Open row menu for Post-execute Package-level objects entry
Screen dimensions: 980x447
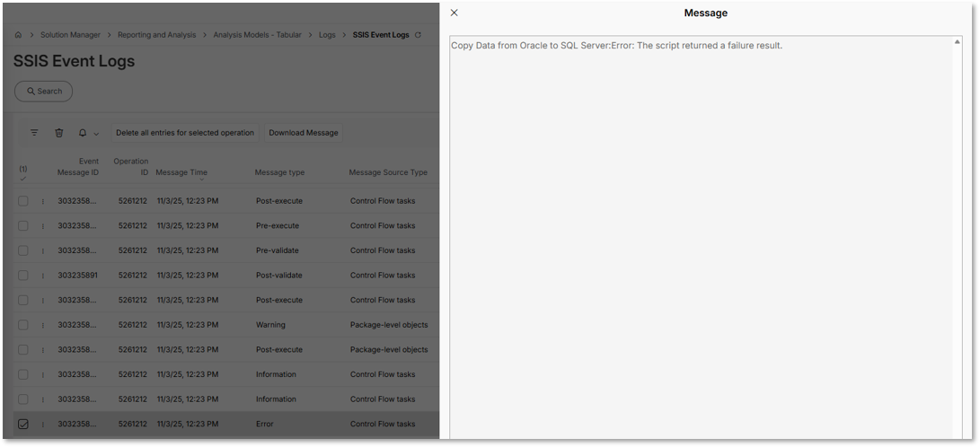tap(43, 350)
